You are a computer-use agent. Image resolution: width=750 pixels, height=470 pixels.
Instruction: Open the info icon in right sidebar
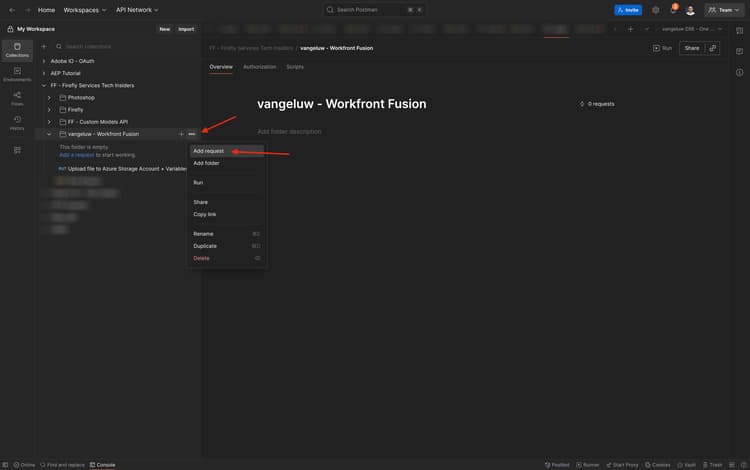click(x=739, y=73)
